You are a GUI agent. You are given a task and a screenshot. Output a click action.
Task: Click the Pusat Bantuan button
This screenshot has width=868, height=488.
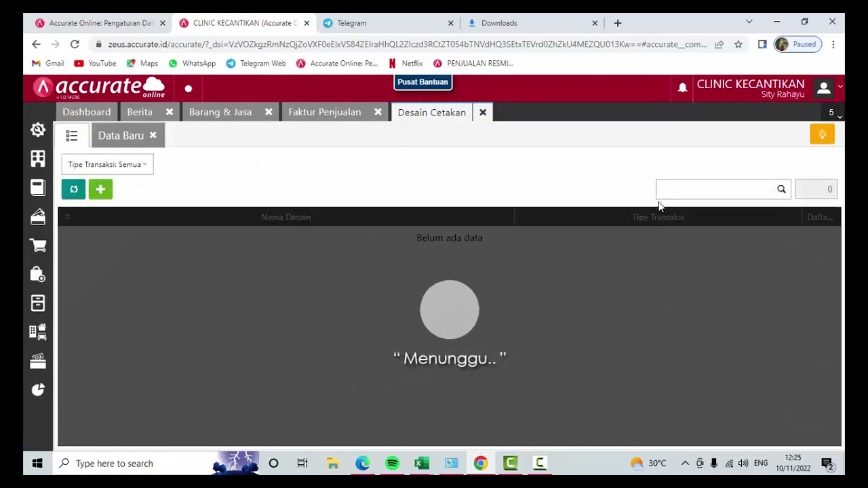click(x=422, y=82)
